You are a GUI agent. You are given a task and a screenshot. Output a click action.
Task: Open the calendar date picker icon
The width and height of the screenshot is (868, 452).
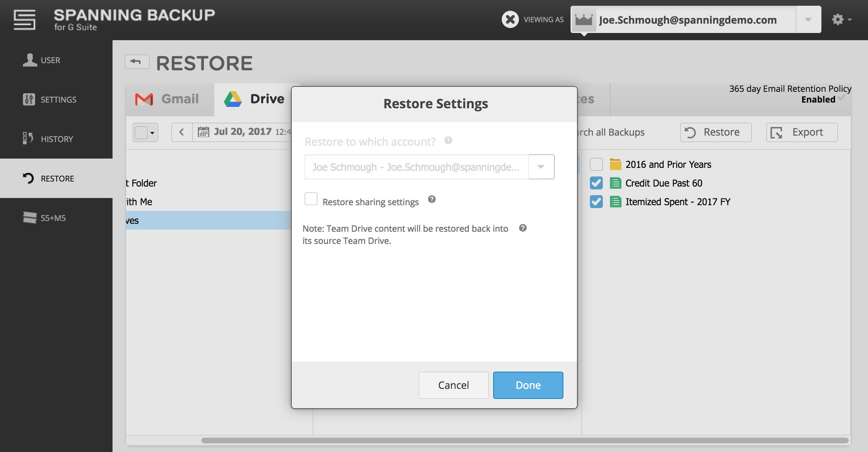pyautogui.click(x=203, y=132)
